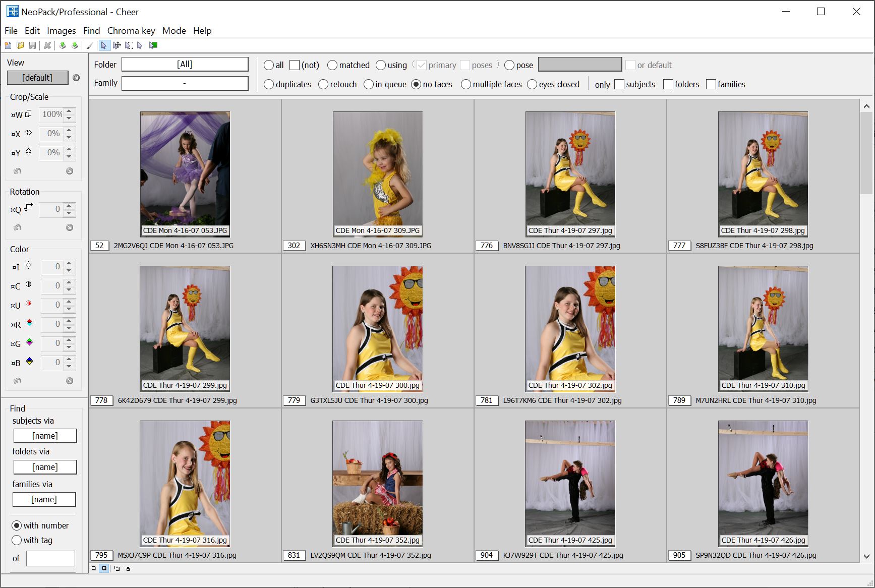Click the 'subjects via' [name] button

click(x=45, y=436)
